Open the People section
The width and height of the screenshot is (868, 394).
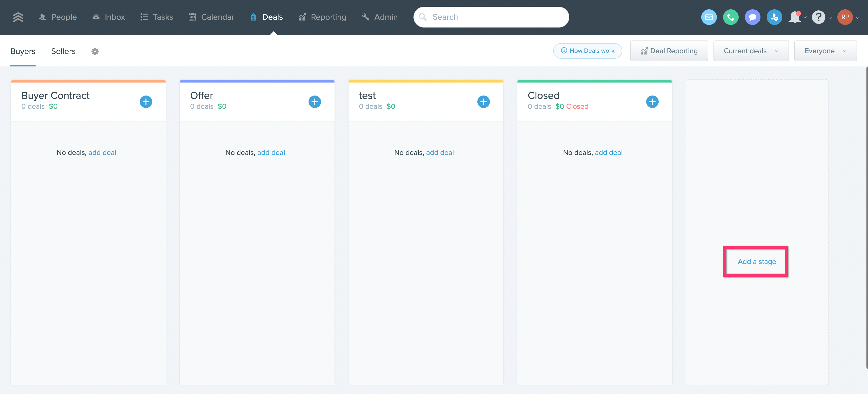58,17
